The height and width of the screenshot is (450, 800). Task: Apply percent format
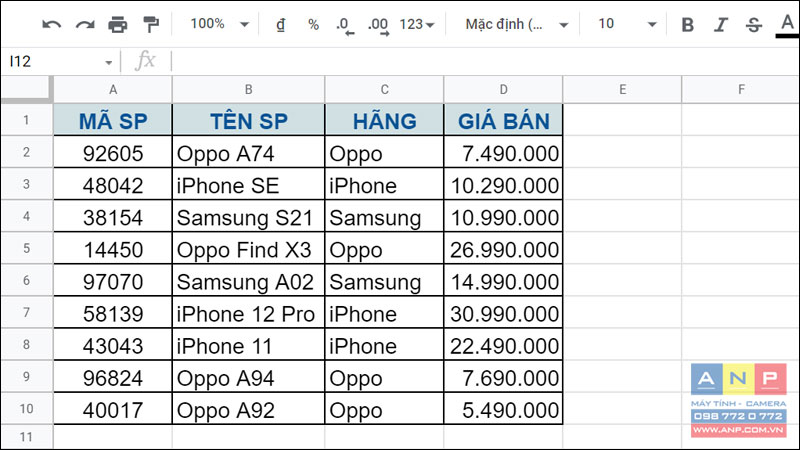pyautogui.click(x=313, y=24)
